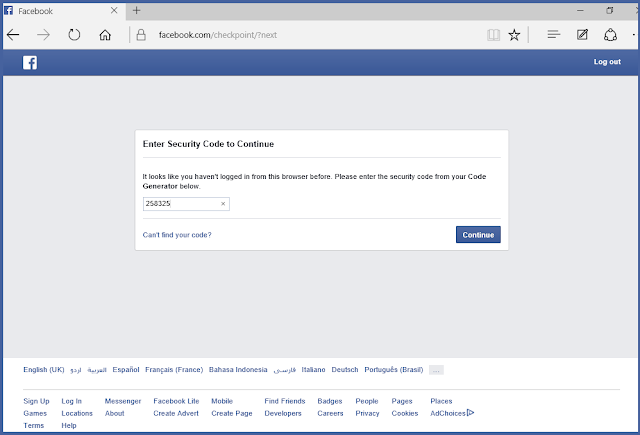Add page to favorites star icon
Viewport: 640px width, 435px height.
coord(514,35)
